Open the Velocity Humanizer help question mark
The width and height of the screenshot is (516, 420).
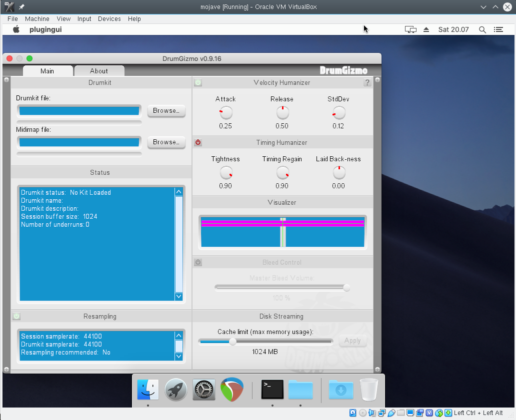(x=367, y=82)
